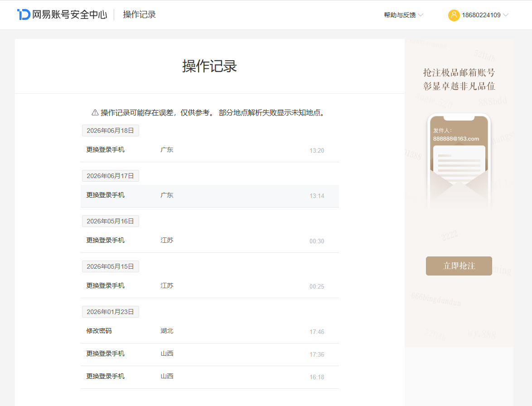Click the yellow user avatar icon
Screen dimensions: 532x406
(454, 15)
